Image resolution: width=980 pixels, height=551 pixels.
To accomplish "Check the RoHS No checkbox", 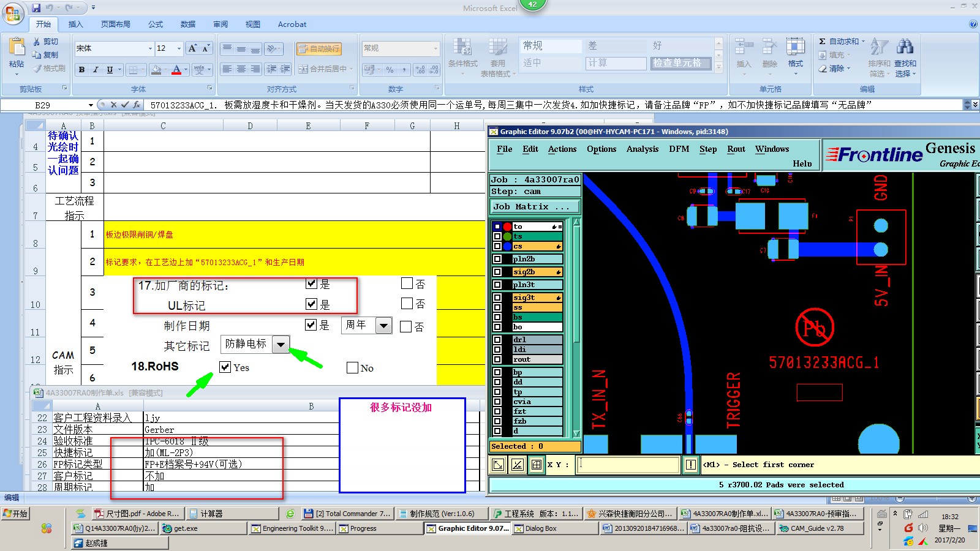I will (352, 367).
